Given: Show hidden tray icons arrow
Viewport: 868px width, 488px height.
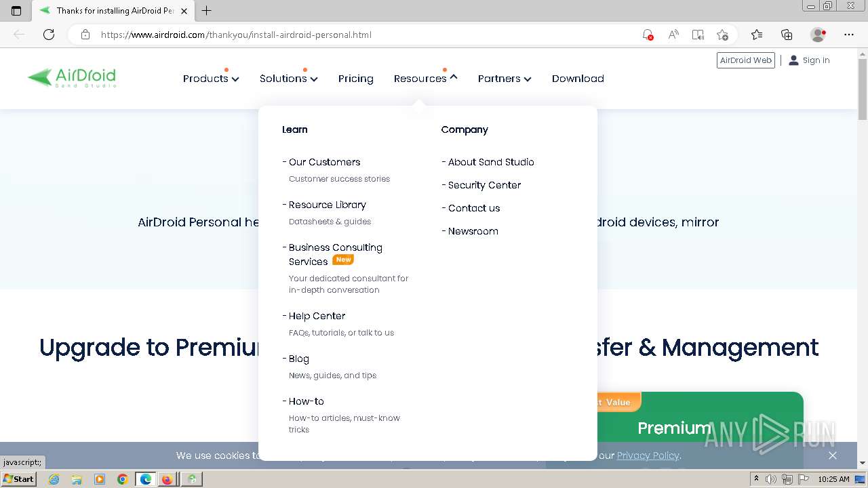Looking at the screenshot, I should [x=756, y=479].
